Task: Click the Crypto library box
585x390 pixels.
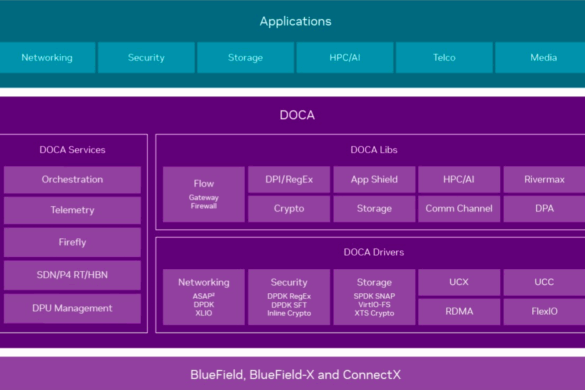Action: coord(289,209)
